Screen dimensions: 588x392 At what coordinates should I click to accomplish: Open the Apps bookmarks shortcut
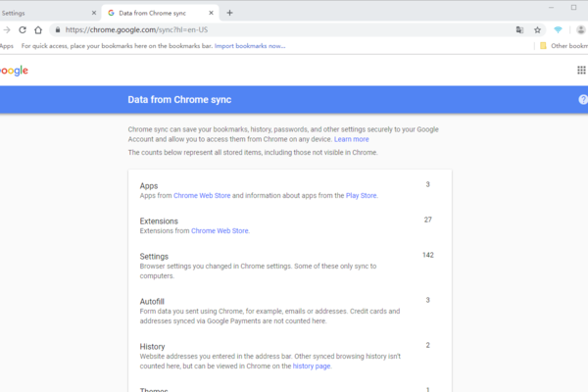tap(7, 46)
